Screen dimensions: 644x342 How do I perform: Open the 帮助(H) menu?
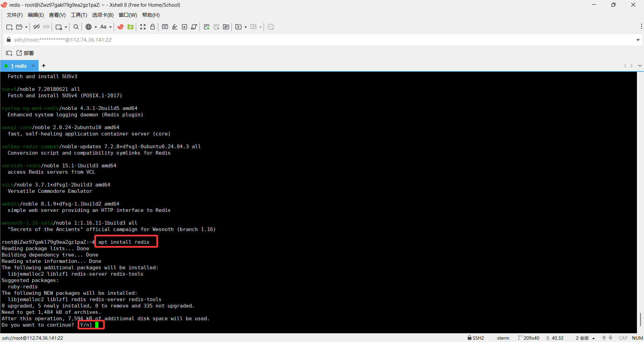point(151,15)
